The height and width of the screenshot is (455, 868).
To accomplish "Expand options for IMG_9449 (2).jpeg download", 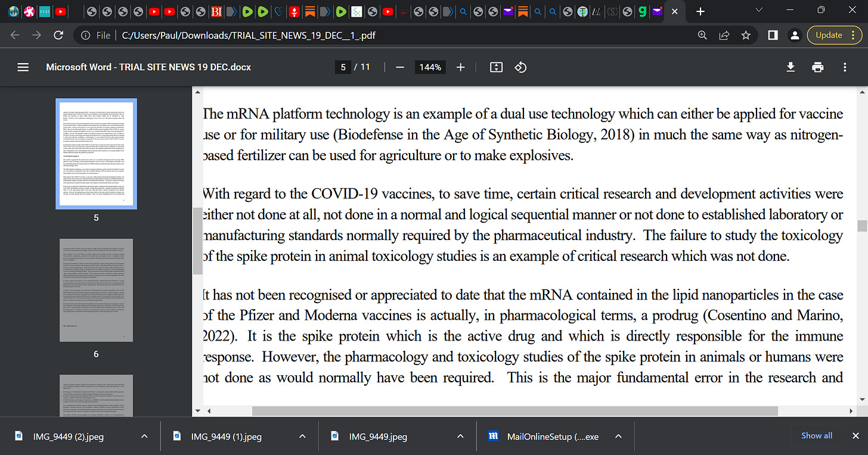I will coord(144,437).
